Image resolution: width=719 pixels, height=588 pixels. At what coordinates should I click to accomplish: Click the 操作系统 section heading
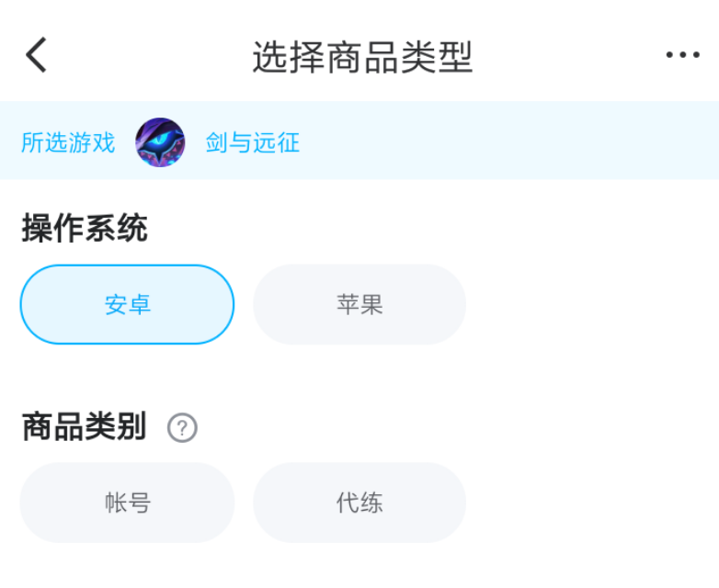click(x=85, y=229)
